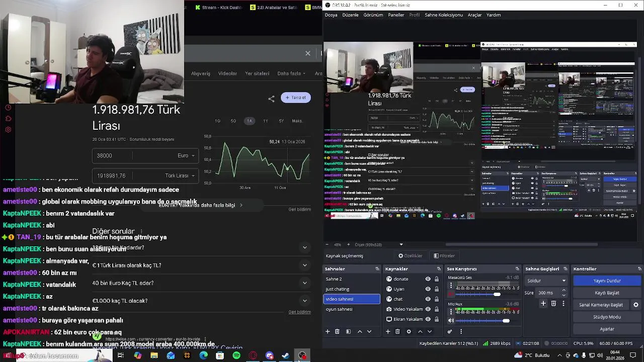This screenshot has width=644, height=362.
Task: Delete the selected scene with the Sahneler trash icon
Action: [337, 331]
